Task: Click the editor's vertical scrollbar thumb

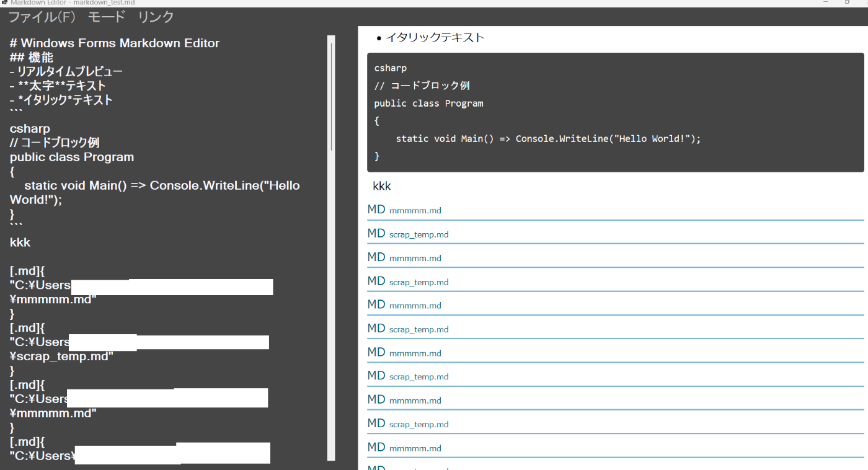Action: [332, 96]
